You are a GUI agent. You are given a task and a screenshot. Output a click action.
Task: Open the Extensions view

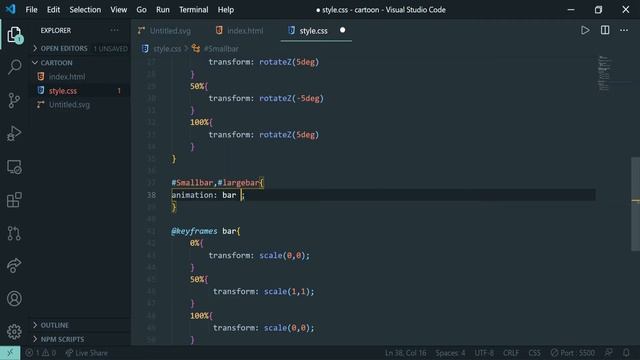pyautogui.click(x=14, y=200)
